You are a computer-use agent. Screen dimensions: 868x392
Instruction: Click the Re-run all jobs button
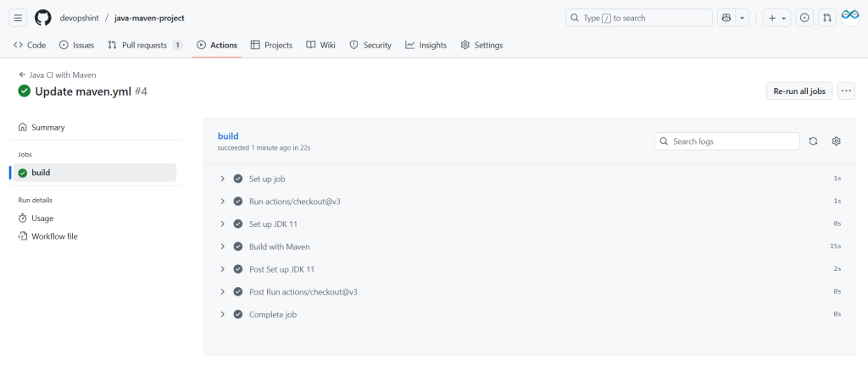pos(799,91)
